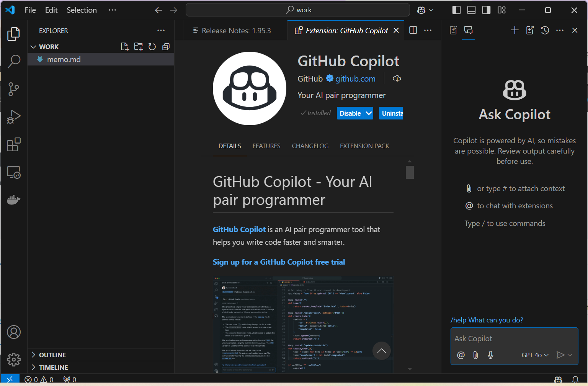588x386 pixels.
Task: Click the extension details scrollbar thumb
Action: [x=410, y=172]
